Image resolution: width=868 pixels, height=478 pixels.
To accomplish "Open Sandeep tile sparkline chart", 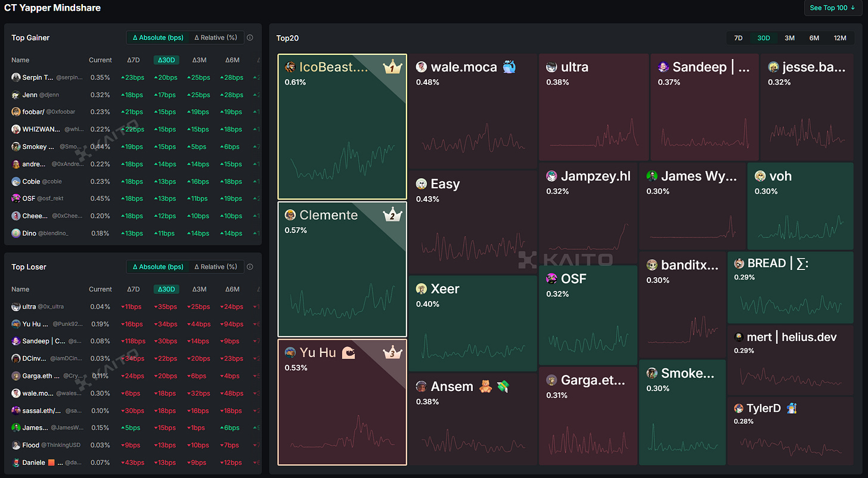I will (x=705, y=134).
